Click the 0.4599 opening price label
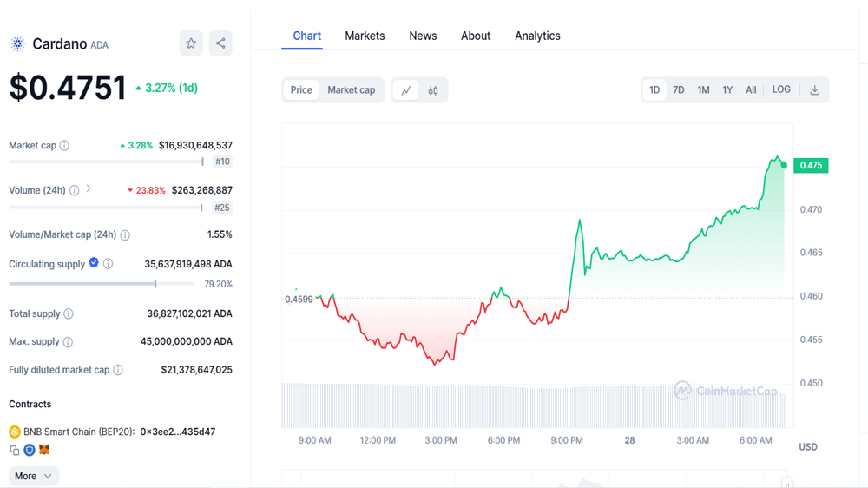The image size is (868, 488). [x=299, y=299]
